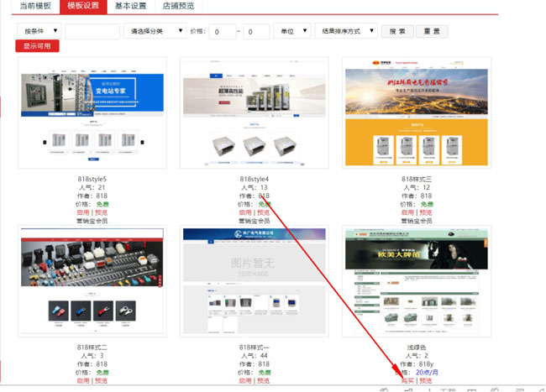Click the 818样式二 template thumbnail

click(x=92, y=281)
